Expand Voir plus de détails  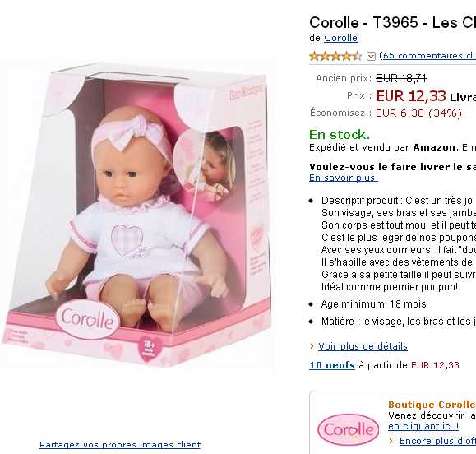tap(363, 346)
